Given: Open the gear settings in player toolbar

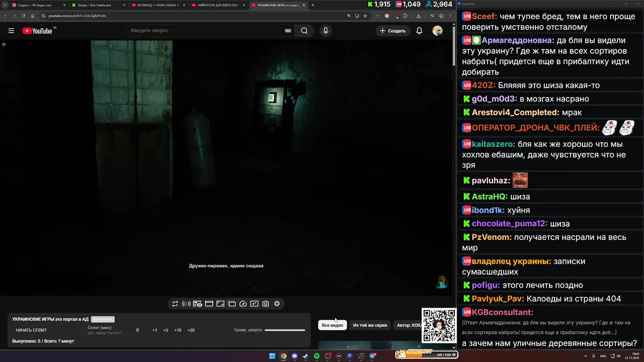Looking at the screenshot, I should (277, 304).
